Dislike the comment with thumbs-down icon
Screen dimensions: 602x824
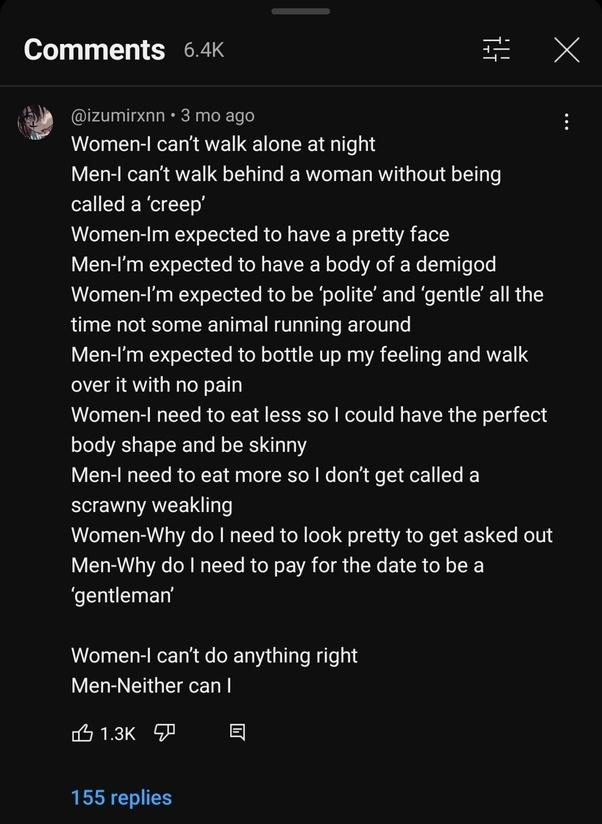tap(164, 734)
